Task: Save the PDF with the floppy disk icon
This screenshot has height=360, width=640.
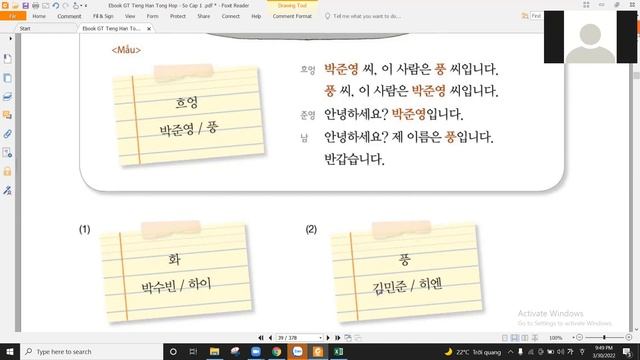Action: coord(25,5)
